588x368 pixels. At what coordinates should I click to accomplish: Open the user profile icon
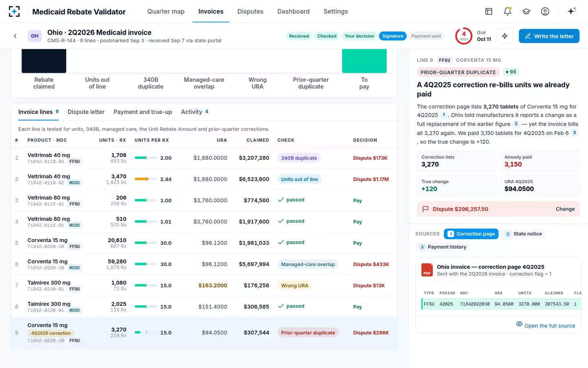[545, 11]
